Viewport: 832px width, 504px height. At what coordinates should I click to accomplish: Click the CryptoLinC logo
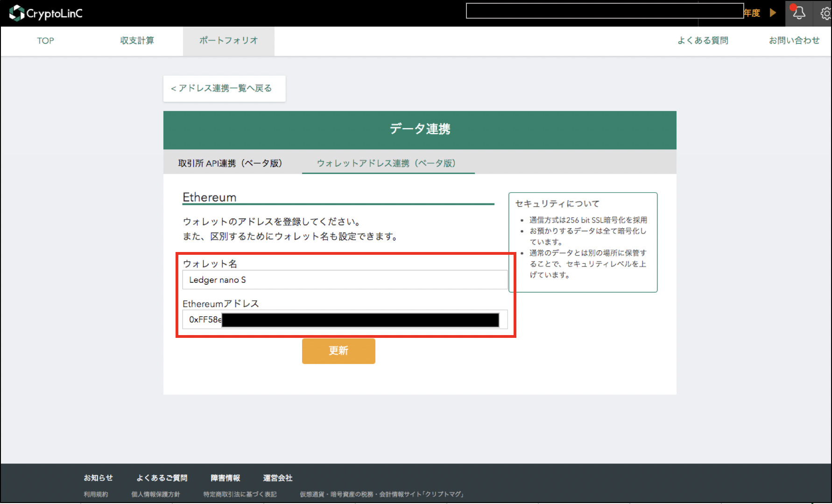point(46,13)
